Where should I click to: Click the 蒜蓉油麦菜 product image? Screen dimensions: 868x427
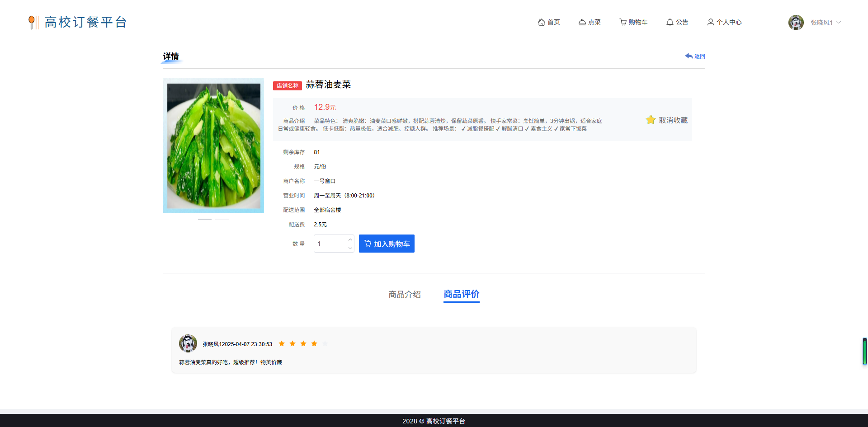213,145
